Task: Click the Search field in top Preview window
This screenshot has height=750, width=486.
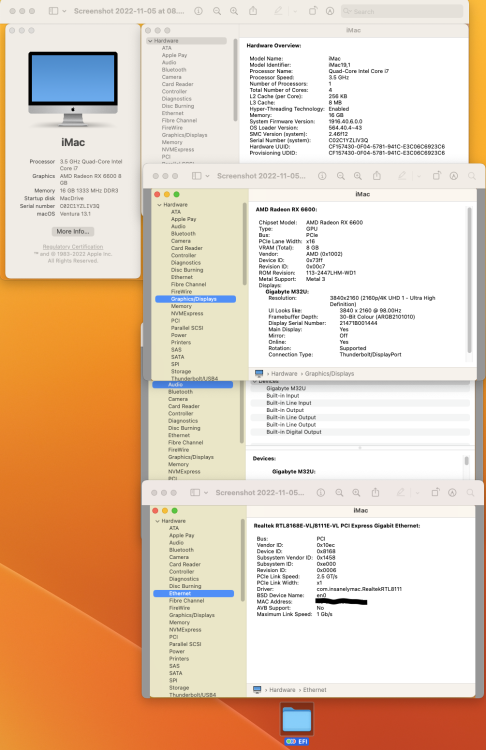Action: click(402, 11)
